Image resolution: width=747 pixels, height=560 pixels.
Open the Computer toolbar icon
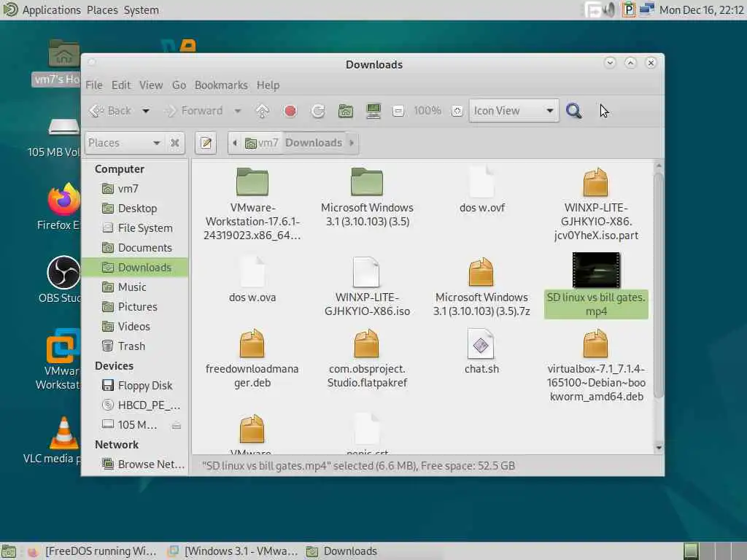(x=373, y=111)
